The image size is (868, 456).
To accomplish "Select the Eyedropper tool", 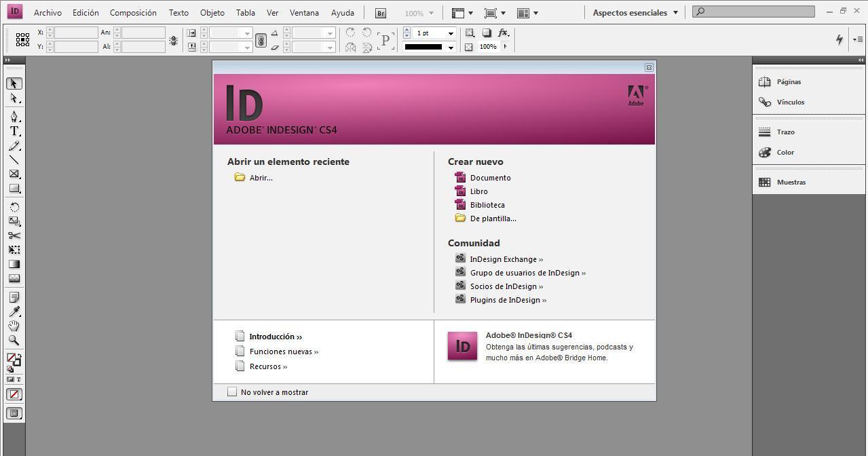I will pyautogui.click(x=14, y=311).
